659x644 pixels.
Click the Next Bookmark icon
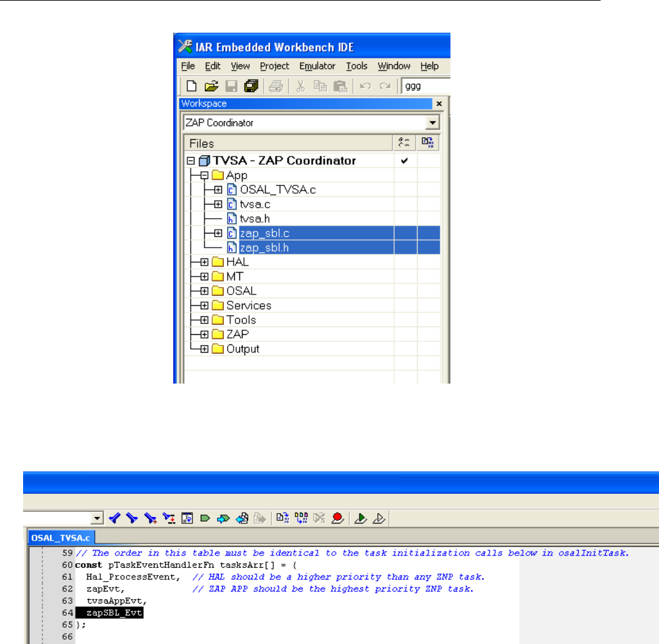[223, 518]
